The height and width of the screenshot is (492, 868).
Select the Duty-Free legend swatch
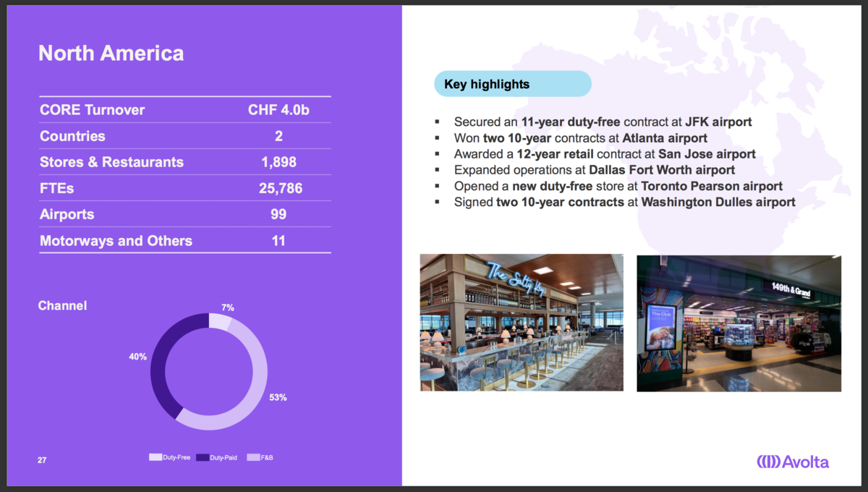[156, 457]
